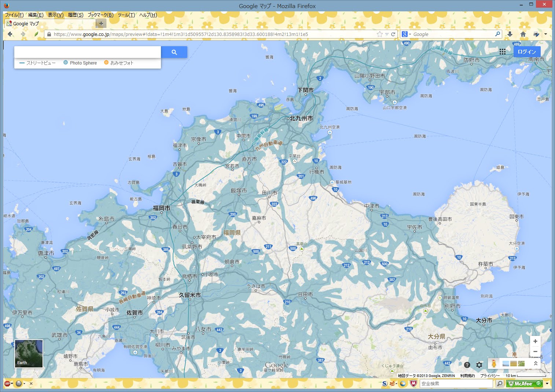Image resolution: width=555 pixels, height=392 pixels.
Task: Open the Firefox downloads arrow
Action: [x=510, y=34]
